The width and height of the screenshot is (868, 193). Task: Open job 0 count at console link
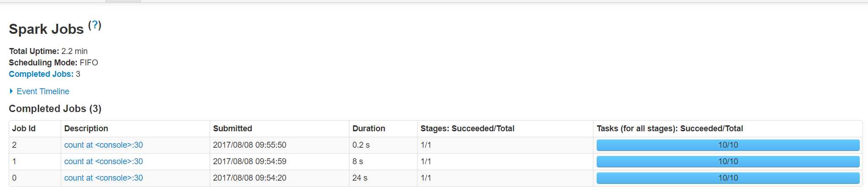click(103, 178)
